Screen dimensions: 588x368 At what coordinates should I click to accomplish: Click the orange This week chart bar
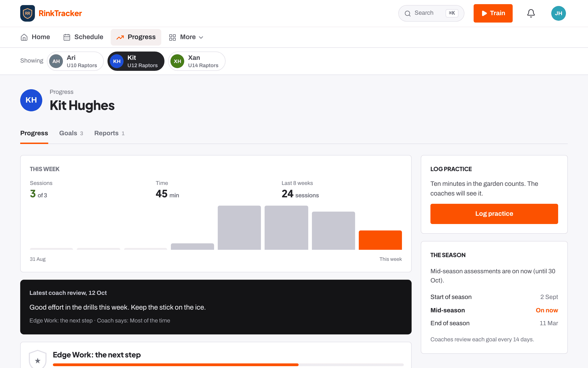380,240
